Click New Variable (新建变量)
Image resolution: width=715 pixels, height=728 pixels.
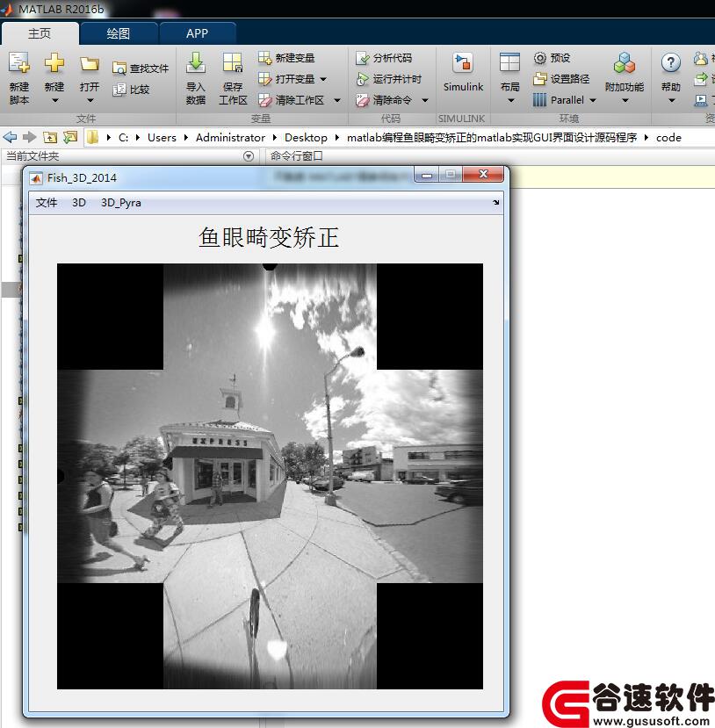click(286, 58)
